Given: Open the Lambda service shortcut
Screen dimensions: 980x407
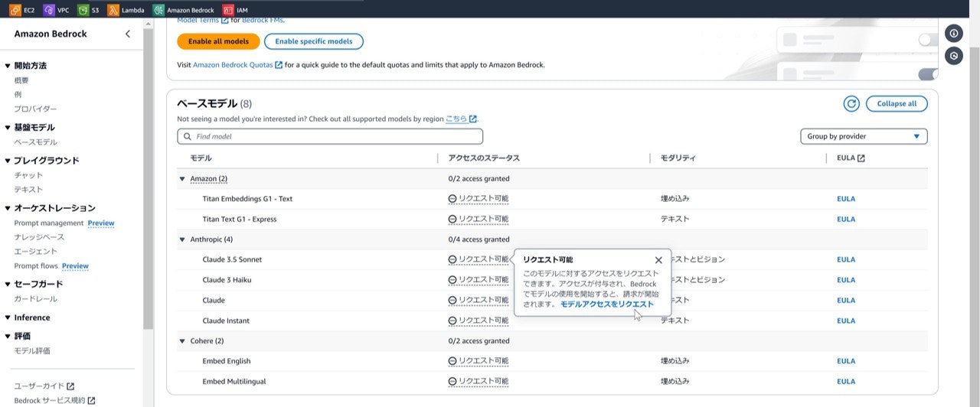Looking at the screenshot, I should tap(126, 9).
